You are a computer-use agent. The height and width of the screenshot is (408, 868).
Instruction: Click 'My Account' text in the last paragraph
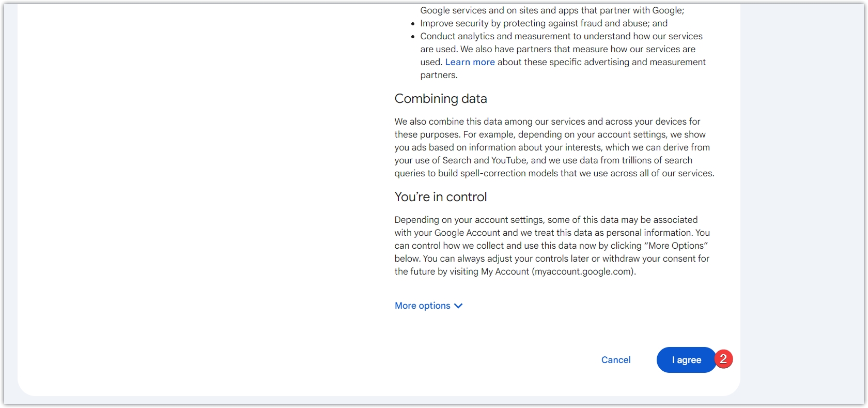click(x=505, y=271)
